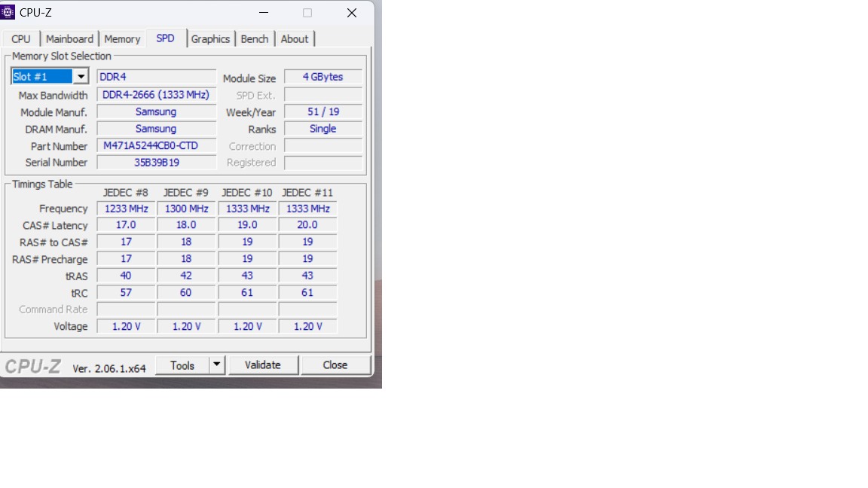Select part number M471A5244CB0-CTD
Image resolution: width=868 pixels, height=488 pixels.
(157, 145)
